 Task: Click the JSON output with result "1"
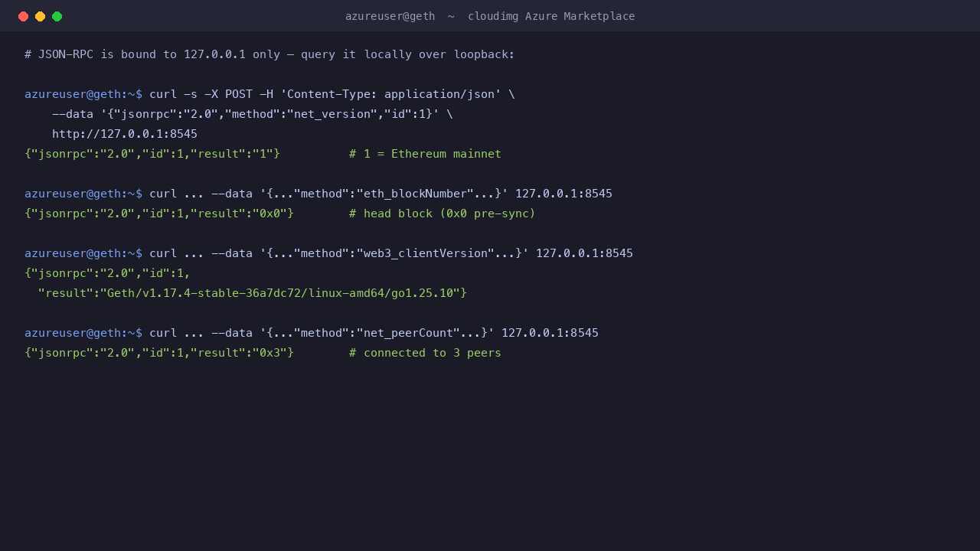pos(152,154)
